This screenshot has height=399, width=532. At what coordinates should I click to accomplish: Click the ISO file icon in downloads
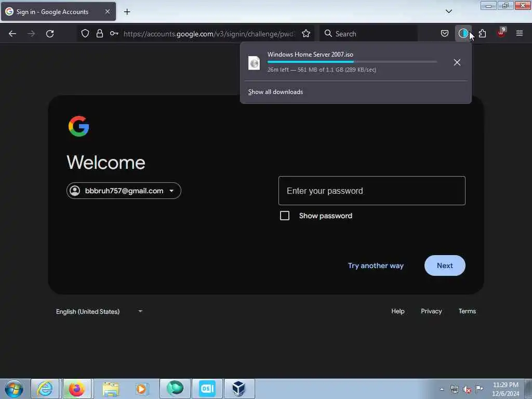(x=254, y=63)
